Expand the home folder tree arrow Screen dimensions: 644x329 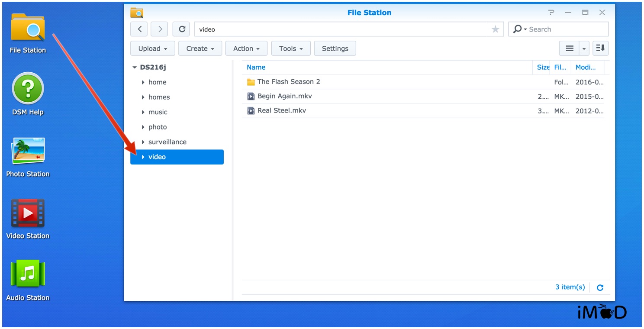[x=143, y=82]
